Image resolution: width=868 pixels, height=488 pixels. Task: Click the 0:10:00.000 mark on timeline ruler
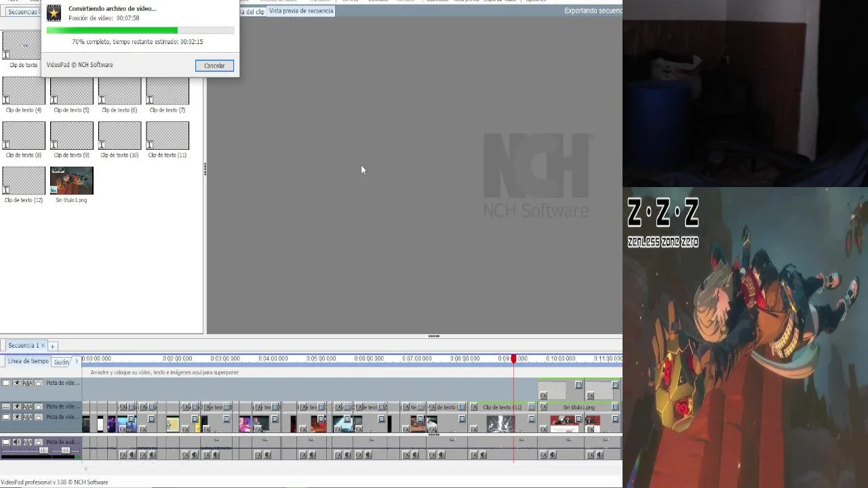click(x=560, y=359)
